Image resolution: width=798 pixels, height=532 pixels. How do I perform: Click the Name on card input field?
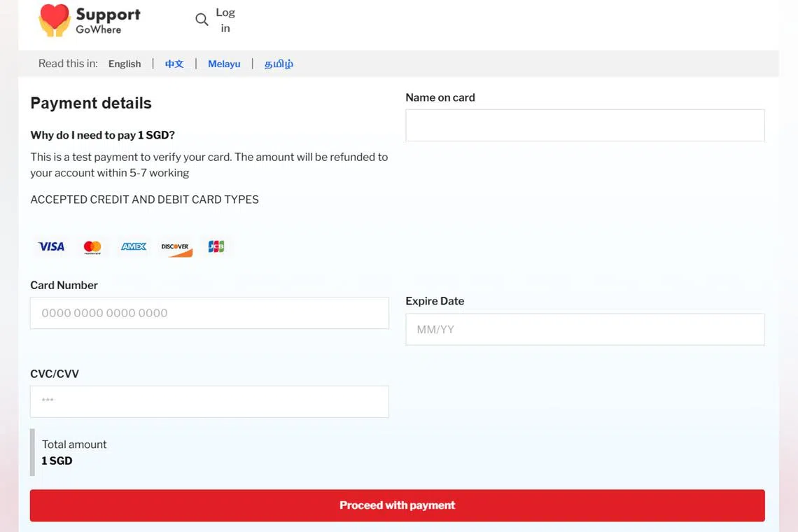pyautogui.click(x=585, y=125)
